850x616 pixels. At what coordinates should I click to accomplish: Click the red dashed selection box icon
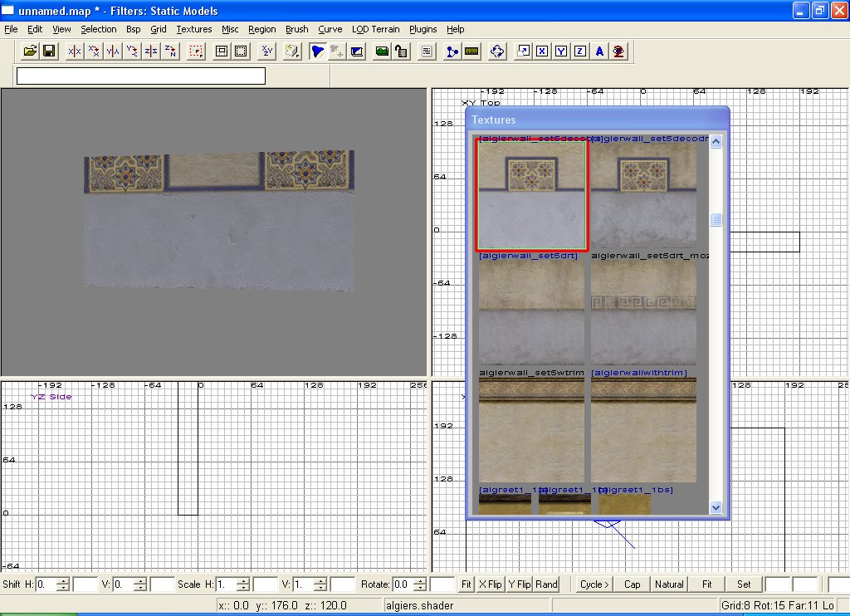(x=196, y=51)
